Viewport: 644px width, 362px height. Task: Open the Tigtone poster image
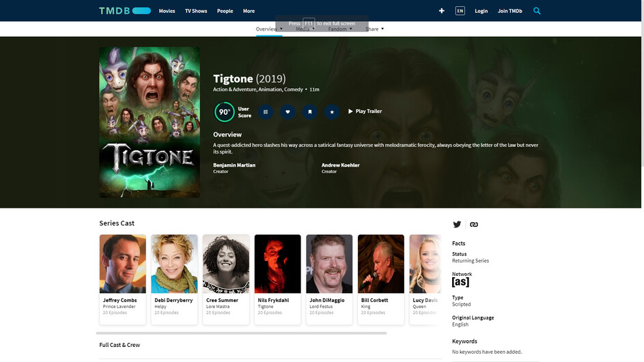[150, 122]
